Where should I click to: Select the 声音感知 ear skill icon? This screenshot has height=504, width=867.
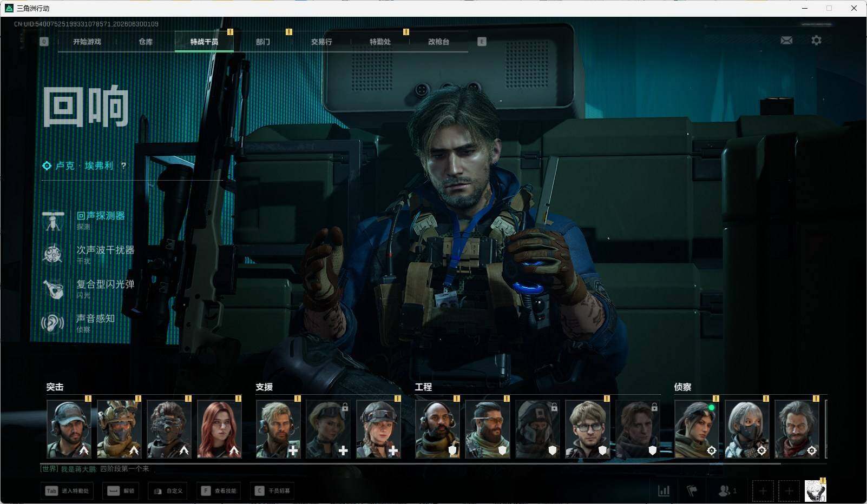point(53,323)
